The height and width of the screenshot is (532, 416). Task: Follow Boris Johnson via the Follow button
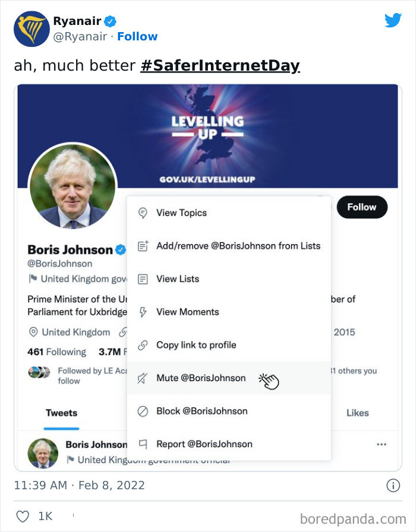[362, 207]
